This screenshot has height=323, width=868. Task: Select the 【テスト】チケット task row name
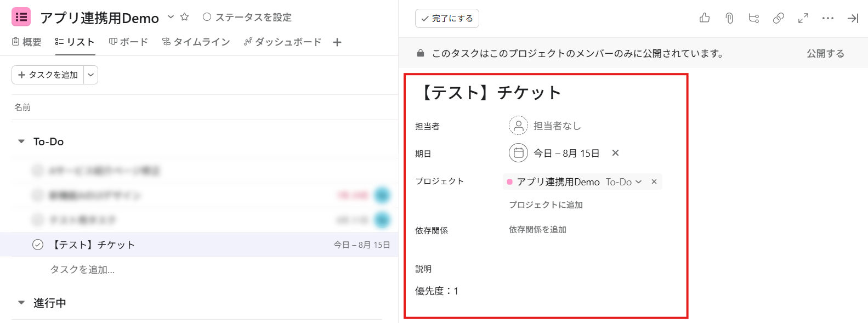93,245
